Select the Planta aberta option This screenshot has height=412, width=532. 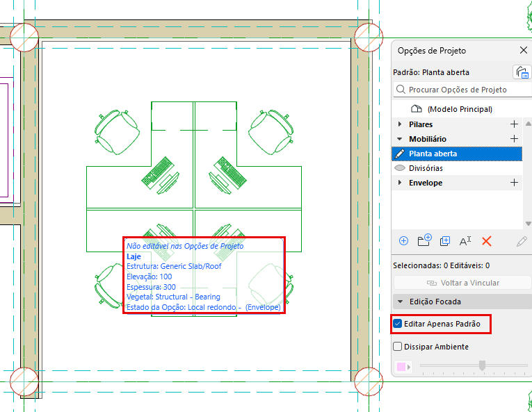tap(457, 154)
